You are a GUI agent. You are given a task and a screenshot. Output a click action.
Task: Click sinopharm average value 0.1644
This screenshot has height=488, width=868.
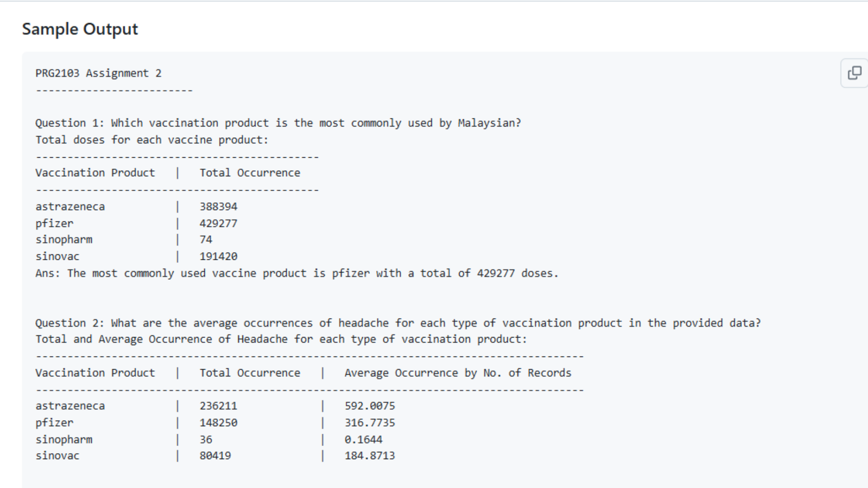point(363,439)
